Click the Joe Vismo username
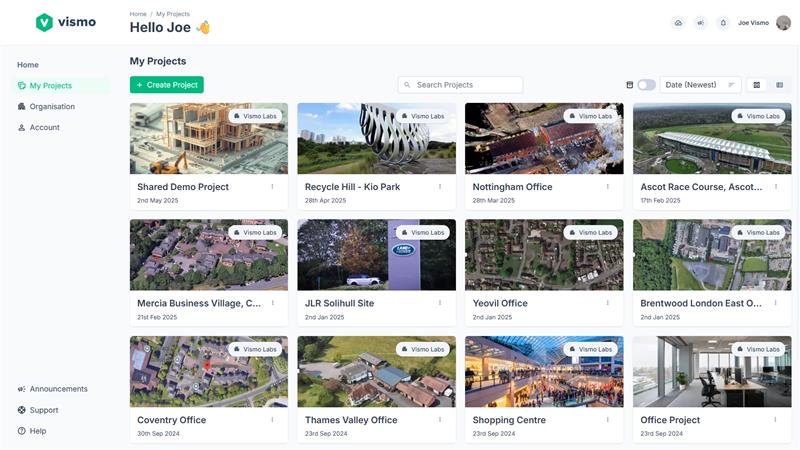 click(754, 23)
